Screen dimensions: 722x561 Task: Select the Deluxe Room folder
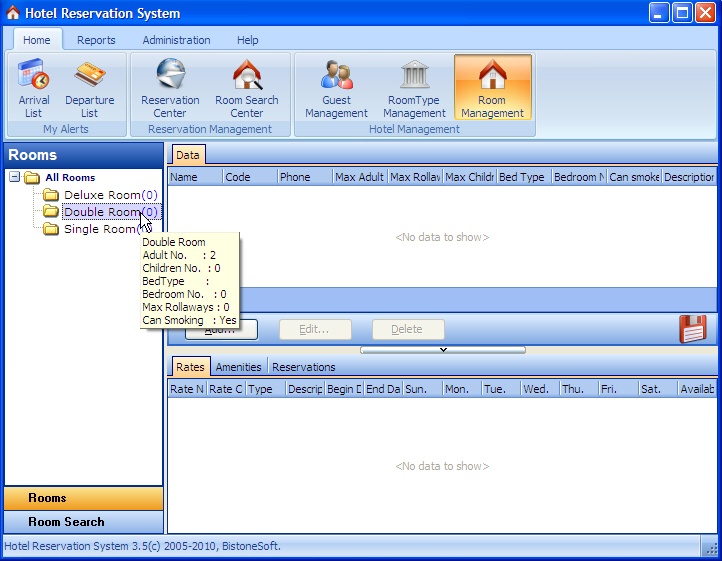[x=102, y=195]
